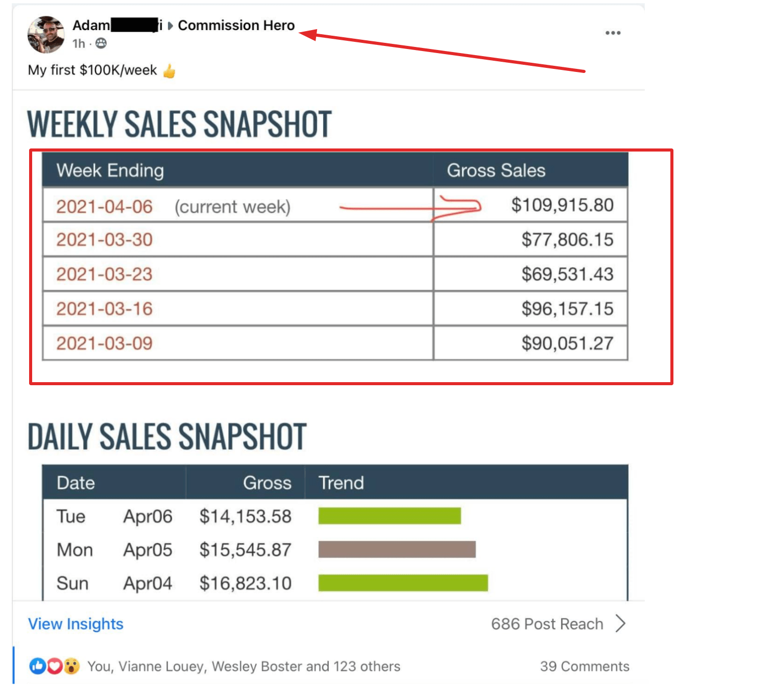This screenshot has width=773, height=700.
Task: Click the green trend bar for Tue Apr06
Action: point(390,516)
